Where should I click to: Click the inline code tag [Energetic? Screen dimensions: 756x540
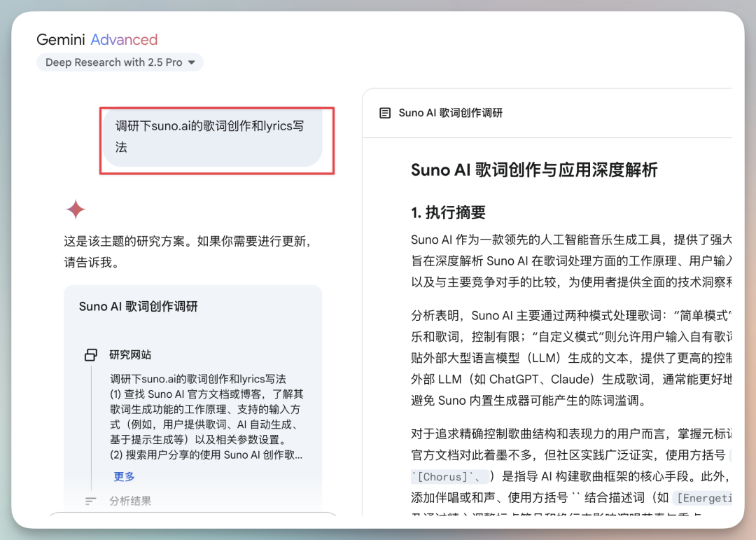click(701, 497)
